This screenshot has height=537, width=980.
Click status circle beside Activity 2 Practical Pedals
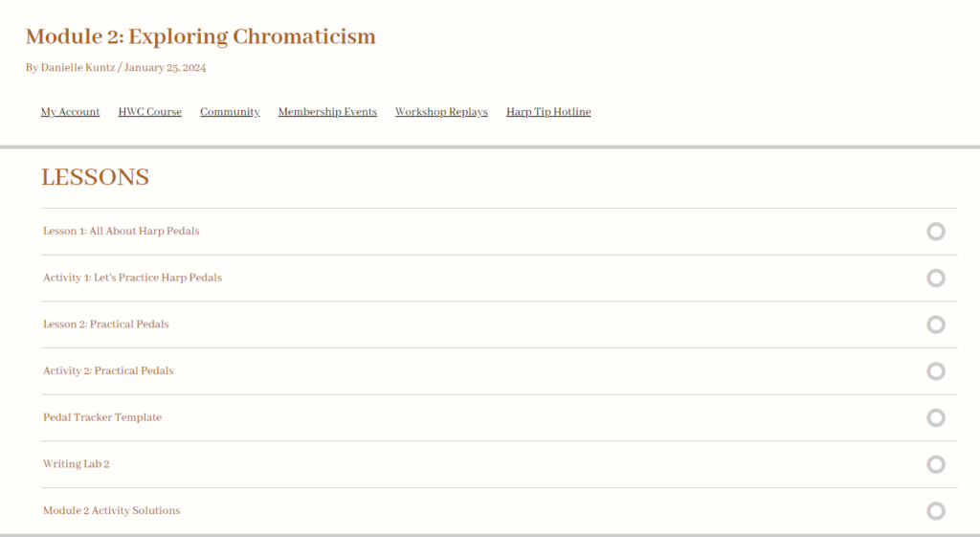[936, 371]
